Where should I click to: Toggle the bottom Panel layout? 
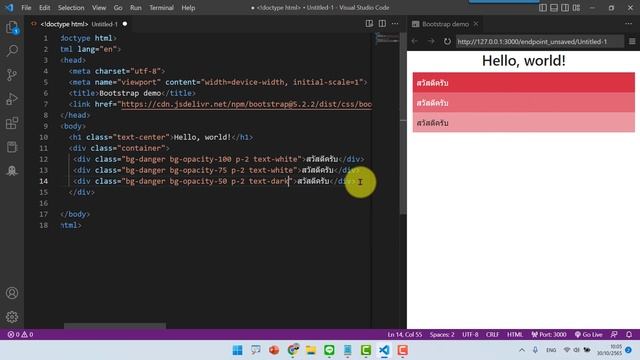(553, 7)
